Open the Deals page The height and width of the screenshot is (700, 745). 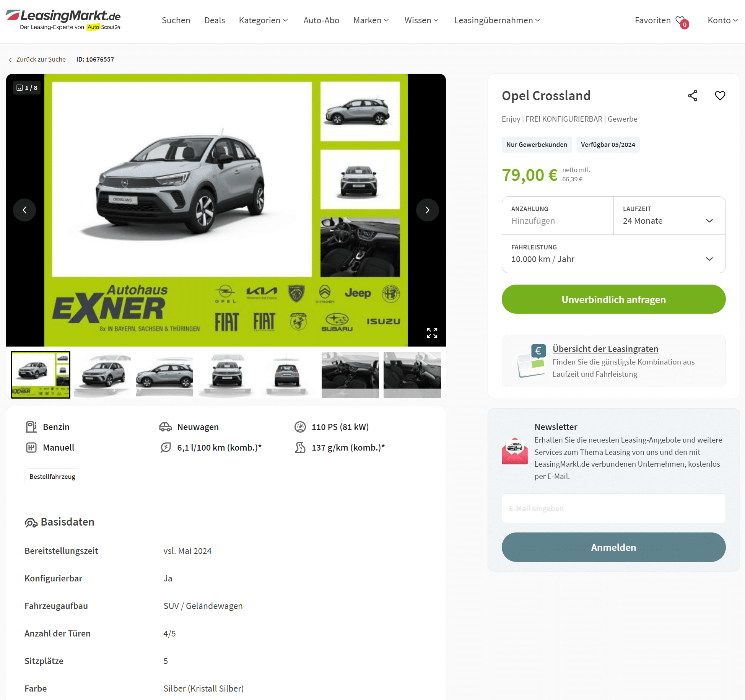[215, 20]
